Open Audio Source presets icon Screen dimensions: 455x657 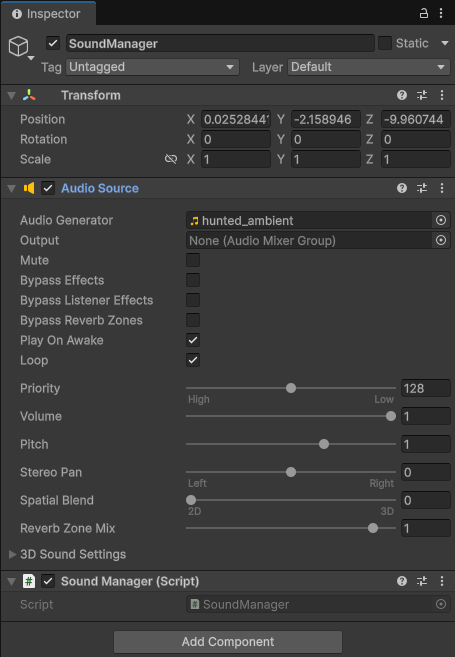(422, 188)
